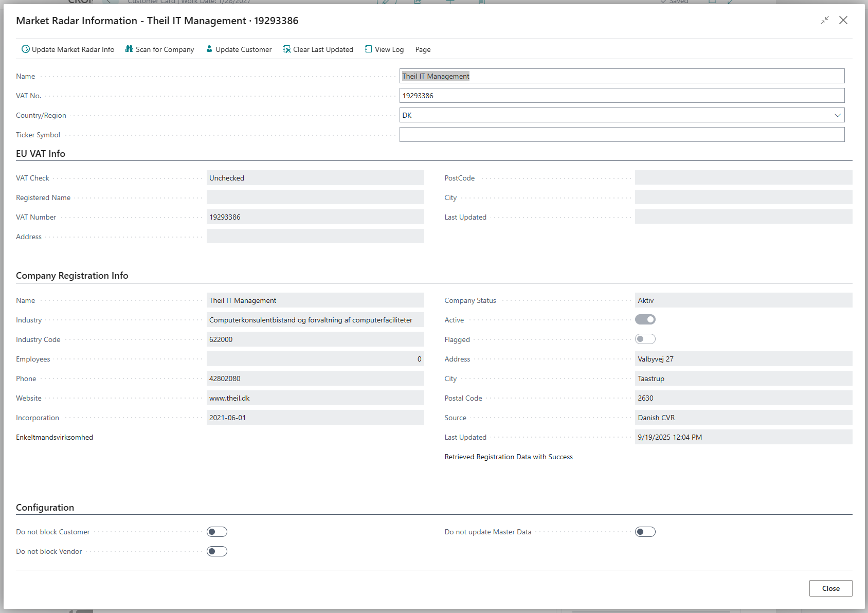
Task: Toggle the Do not block Customer switch
Action: click(x=217, y=532)
